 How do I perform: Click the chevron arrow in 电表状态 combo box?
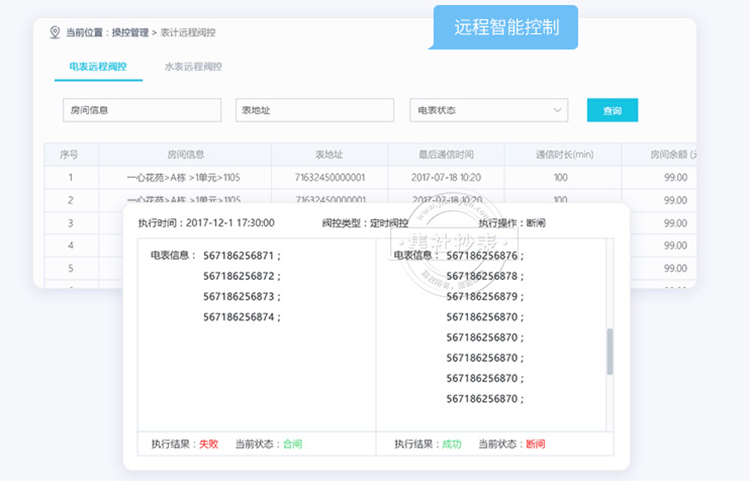557,110
